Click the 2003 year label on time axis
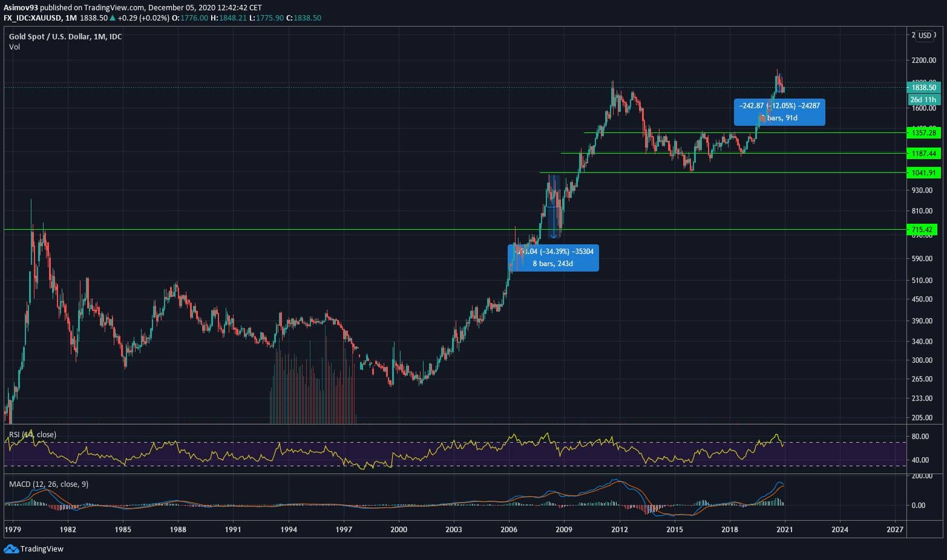This screenshot has height=560, width=947. tap(454, 530)
